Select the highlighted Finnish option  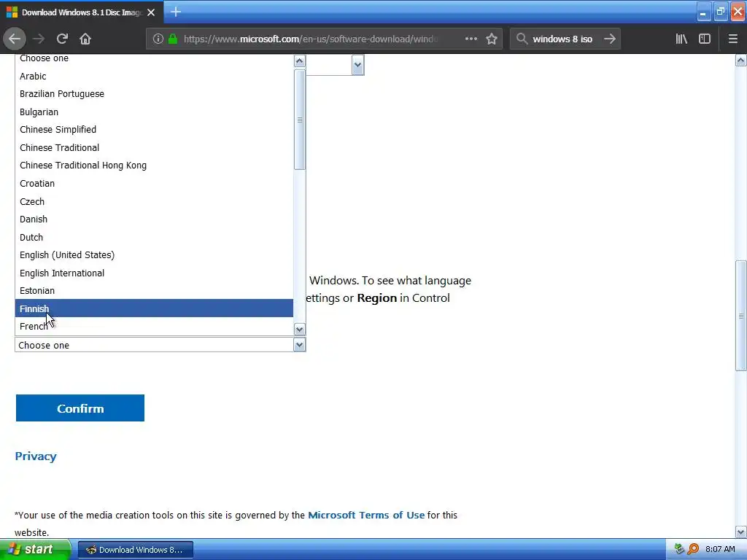(154, 308)
